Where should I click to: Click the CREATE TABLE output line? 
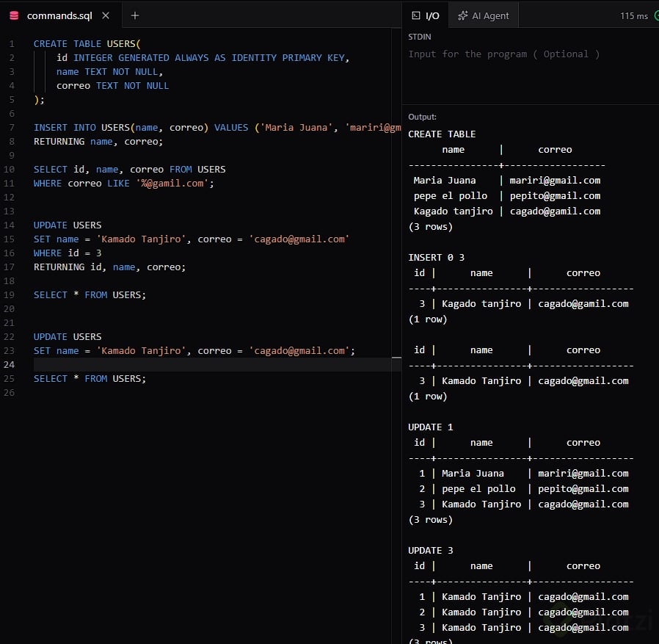[442, 134]
